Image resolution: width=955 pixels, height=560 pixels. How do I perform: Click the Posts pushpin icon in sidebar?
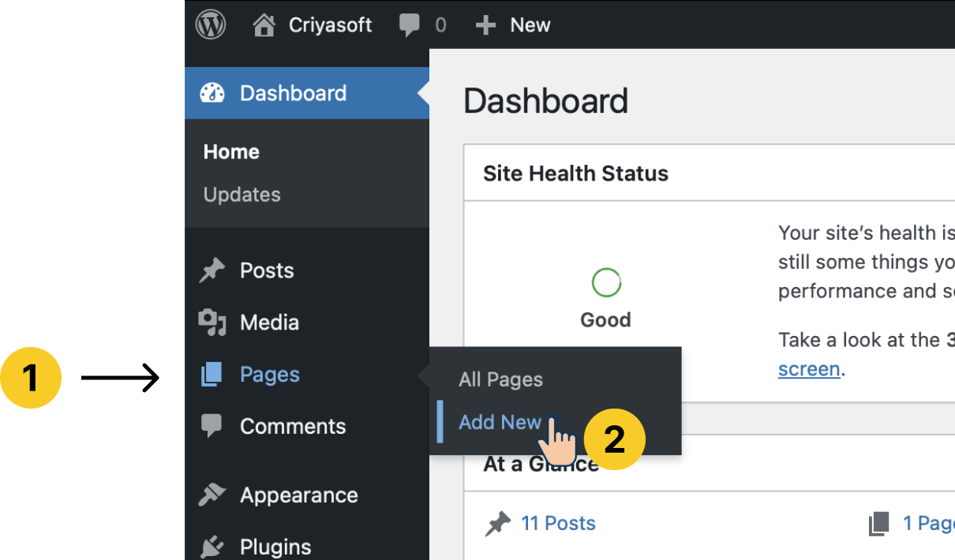point(212,271)
